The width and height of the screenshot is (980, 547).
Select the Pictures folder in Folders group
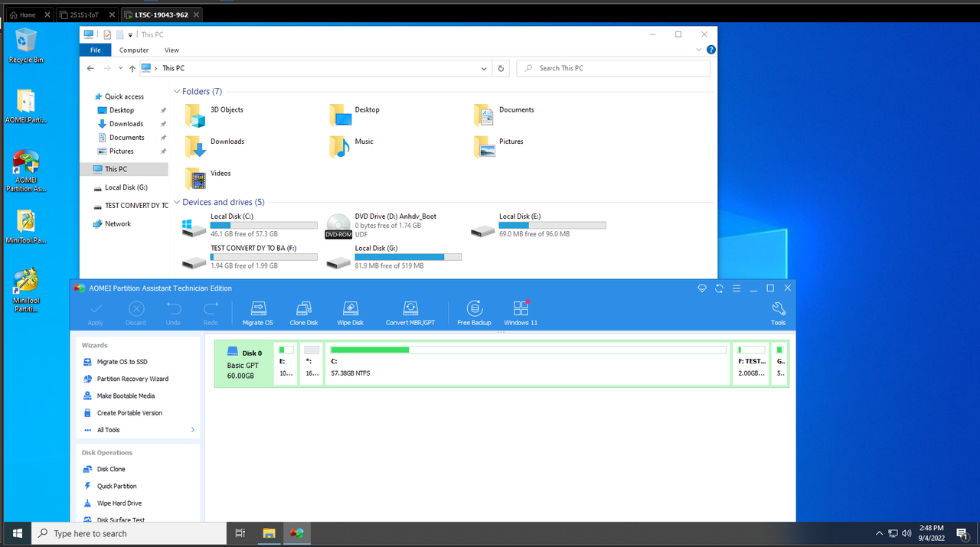[x=500, y=146]
